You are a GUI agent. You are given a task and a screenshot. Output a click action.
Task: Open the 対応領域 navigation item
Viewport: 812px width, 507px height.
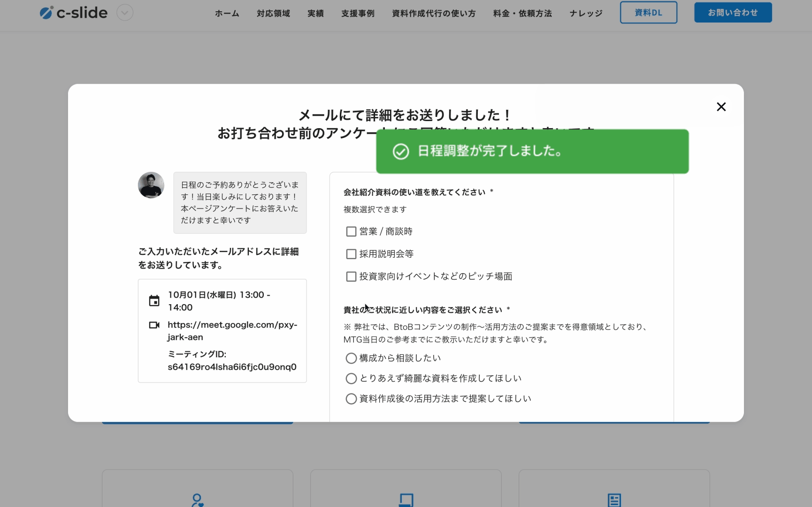point(273,13)
